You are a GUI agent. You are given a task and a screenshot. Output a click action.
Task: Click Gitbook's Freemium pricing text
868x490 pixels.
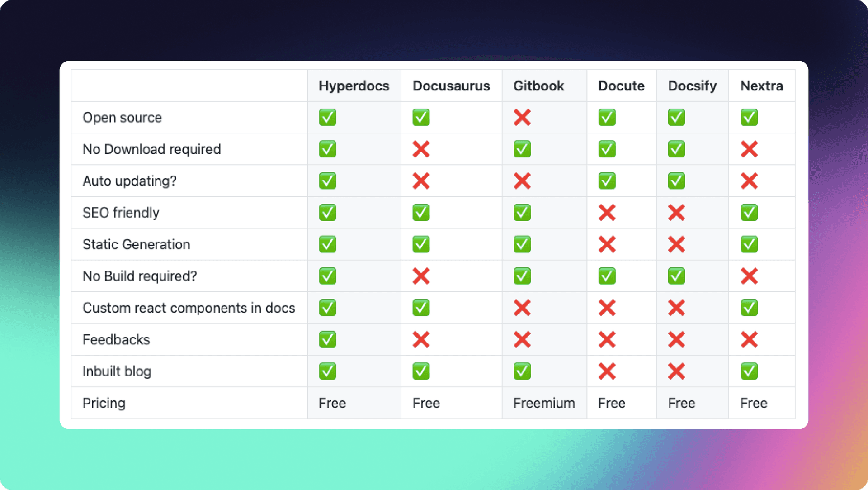(x=544, y=403)
